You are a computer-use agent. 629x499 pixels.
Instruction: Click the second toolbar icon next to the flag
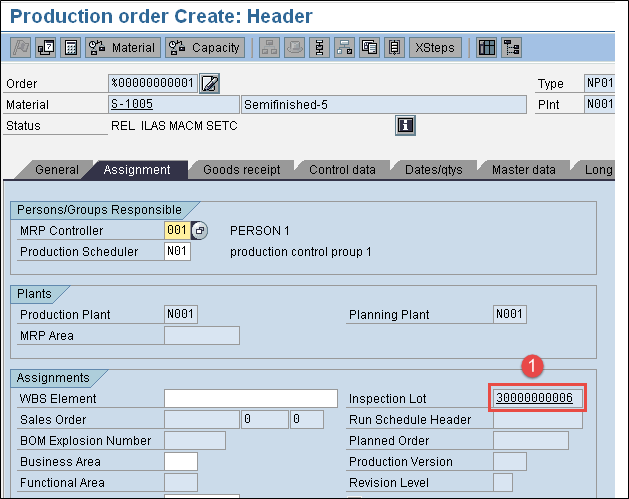point(46,47)
